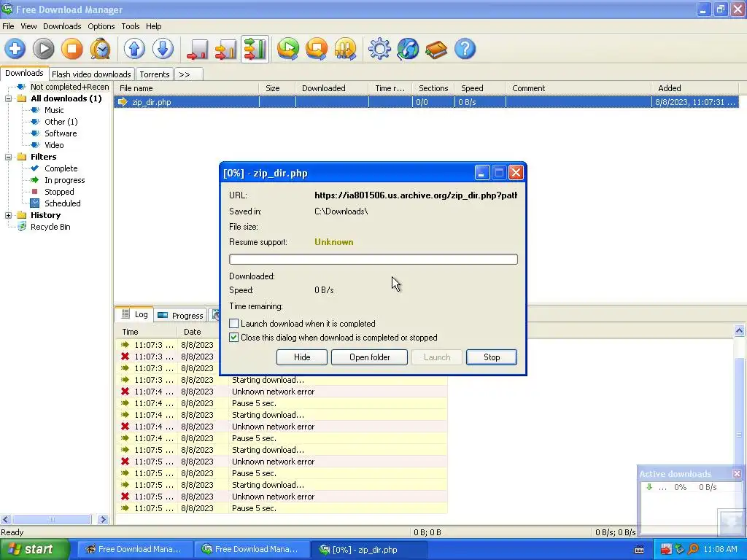Switch to [0%] - zip_dir.php taskbar button
This screenshot has width=747, height=560.
coord(368,550)
